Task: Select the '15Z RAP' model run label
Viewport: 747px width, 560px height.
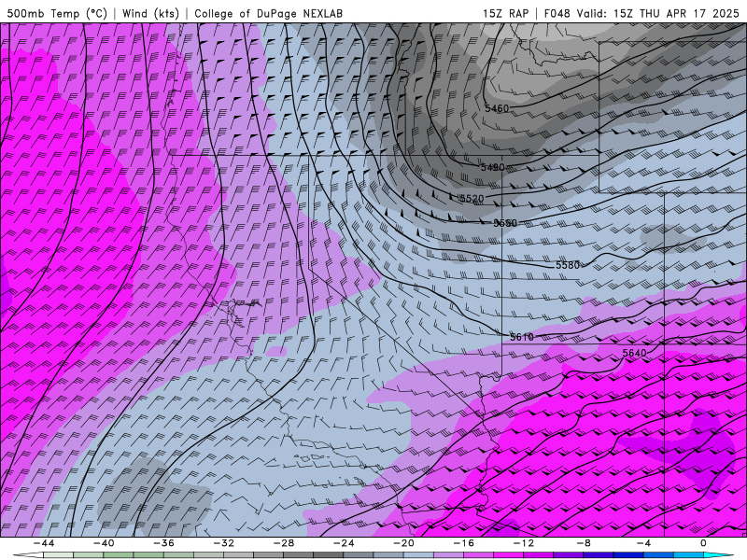Action: 505,13
